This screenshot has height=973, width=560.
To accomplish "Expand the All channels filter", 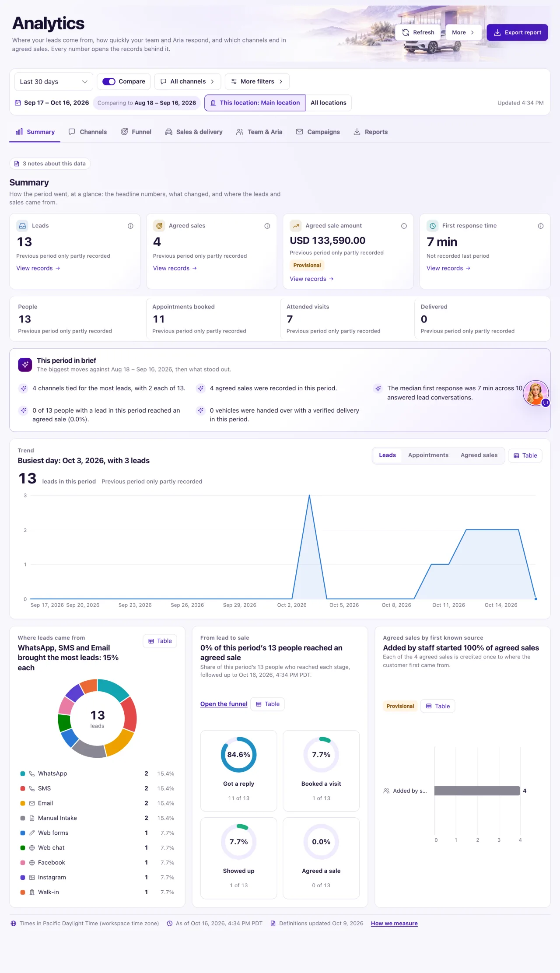I will point(187,81).
